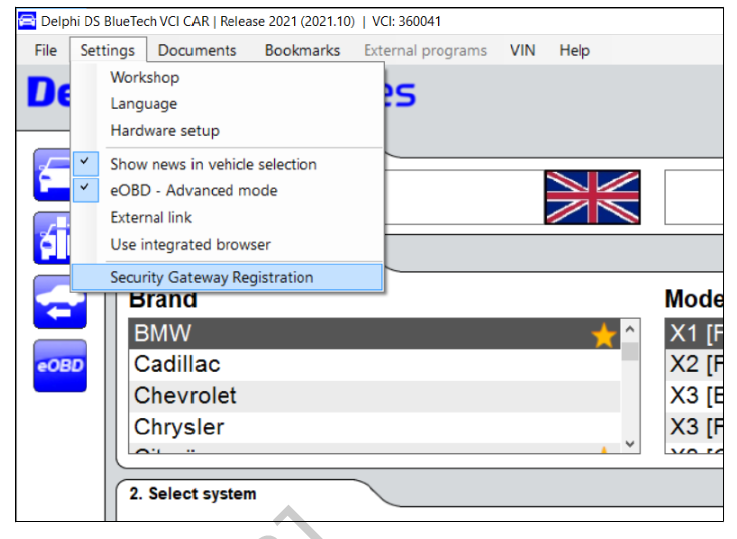Choose Language from Settings menu
Screen dimensions: 737x539
pos(228,103)
